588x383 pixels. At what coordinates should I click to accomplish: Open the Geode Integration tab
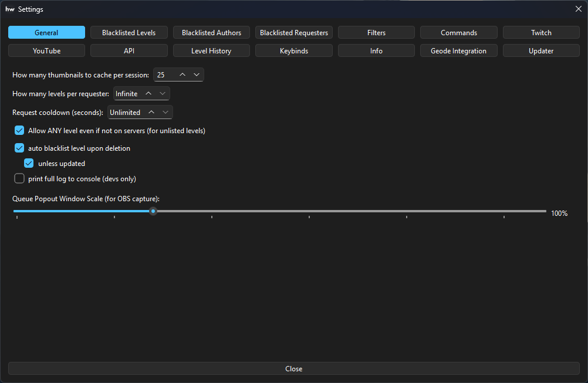pos(459,50)
